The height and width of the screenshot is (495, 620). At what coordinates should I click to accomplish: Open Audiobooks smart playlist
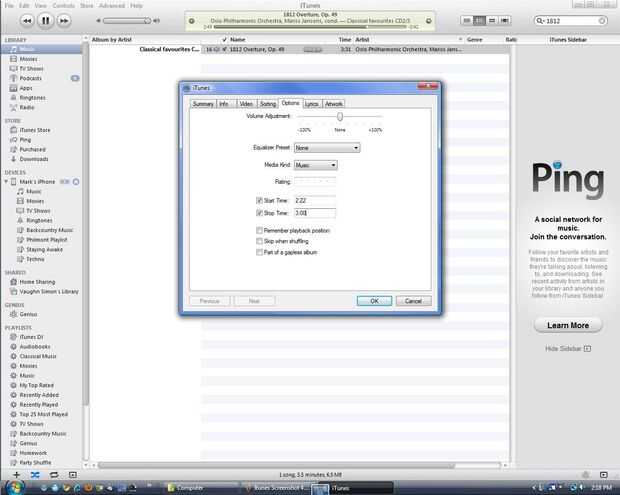pyautogui.click(x=35, y=346)
